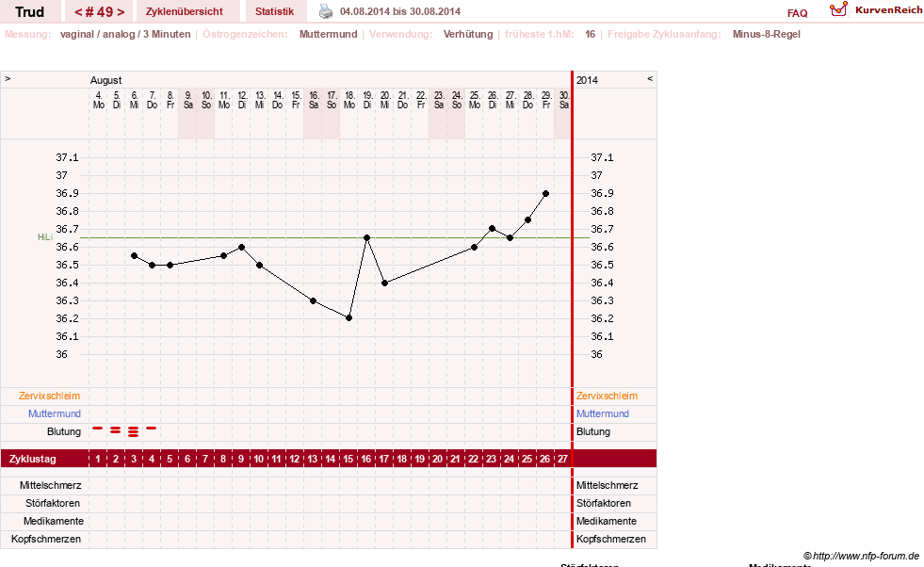This screenshot has height=567, width=924.
Task: Switch to the Zyklenübersicht tab
Action: pos(185,11)
